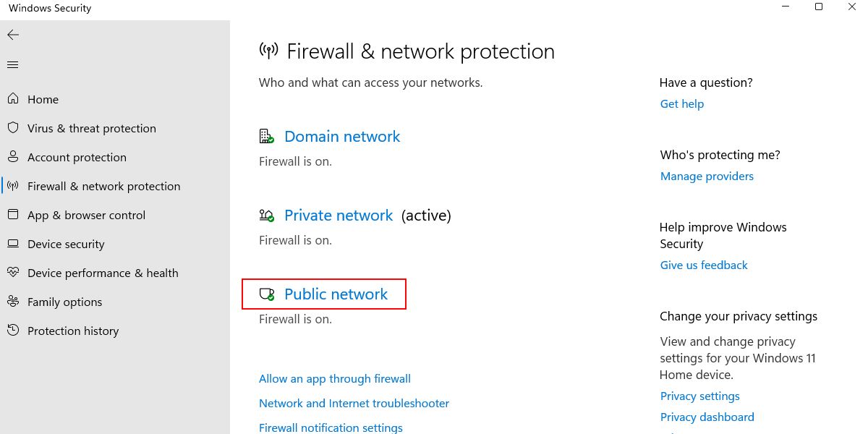Screen dimensions: 868x434
Task: Open Public network firewall settings
Action: pyautogui.click(x=336, y=294)
